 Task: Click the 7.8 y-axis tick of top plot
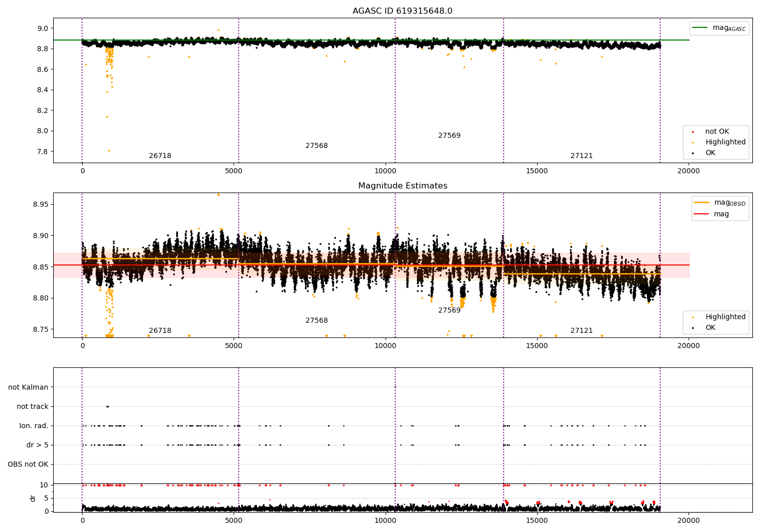43,151
